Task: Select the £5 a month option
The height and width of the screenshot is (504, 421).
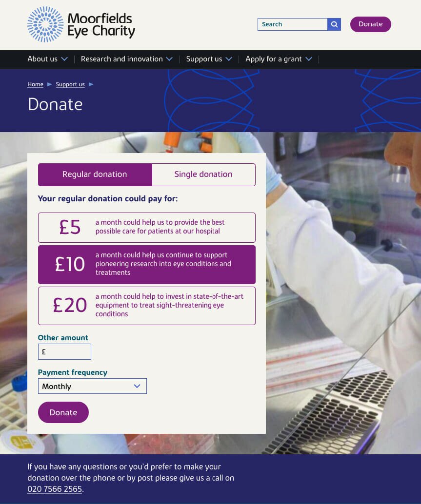Action: pos(147,228)
